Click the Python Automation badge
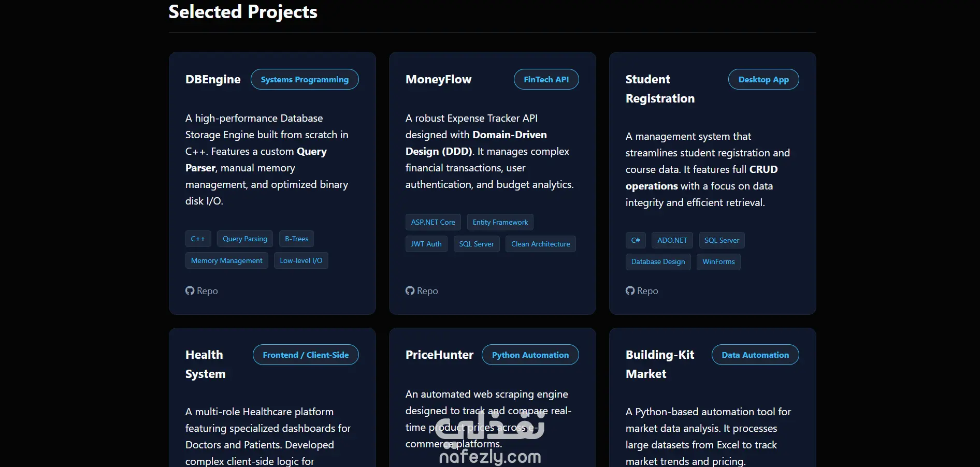This screenshot has height=467, width=980. tap(530, 355)
